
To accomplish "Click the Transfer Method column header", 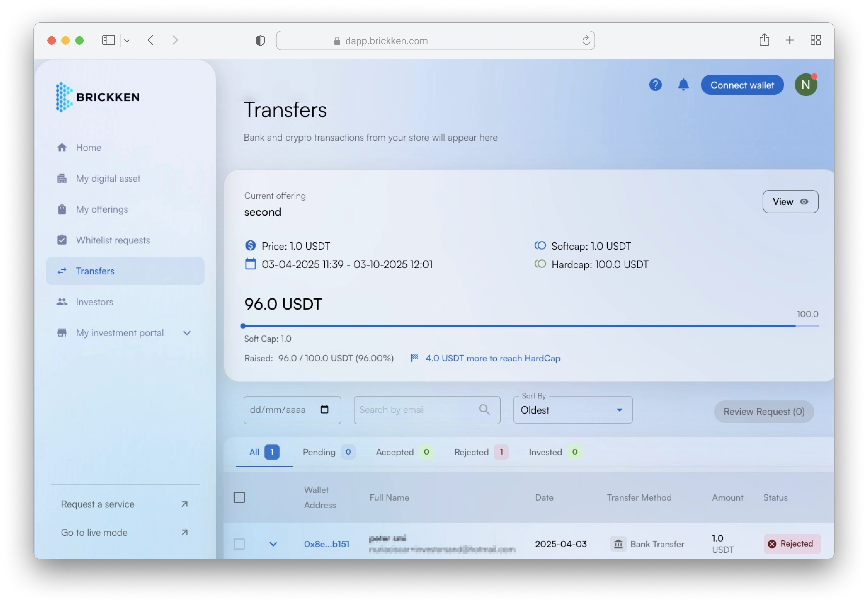I will [x=639, y=498].
